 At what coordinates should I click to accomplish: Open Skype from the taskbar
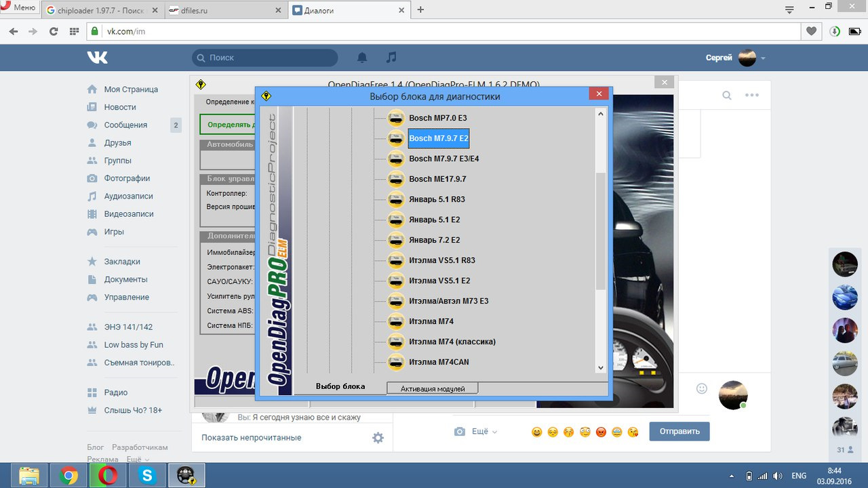point(146,475)
